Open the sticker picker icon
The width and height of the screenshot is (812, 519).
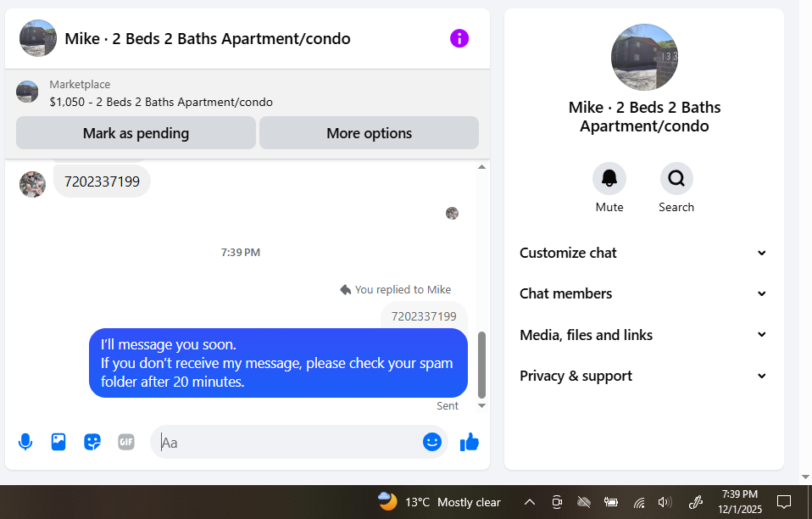coord(92,442)
